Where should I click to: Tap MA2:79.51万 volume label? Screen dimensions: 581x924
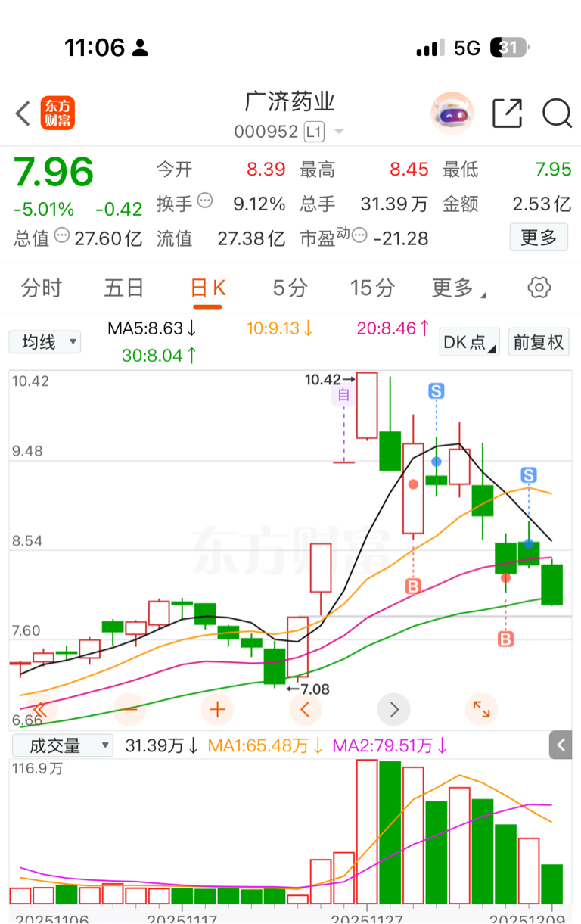click(390, 746)
